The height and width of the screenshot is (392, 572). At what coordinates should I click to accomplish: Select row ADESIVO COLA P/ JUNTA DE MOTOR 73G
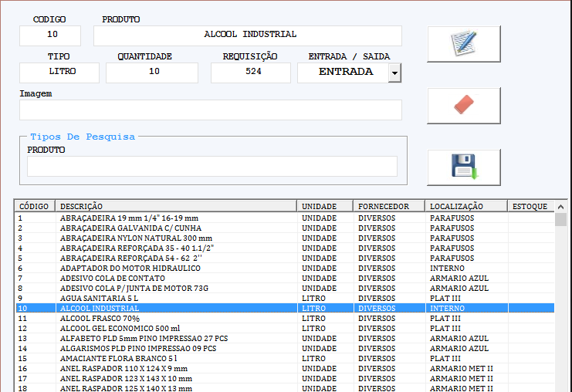(285, 289)
